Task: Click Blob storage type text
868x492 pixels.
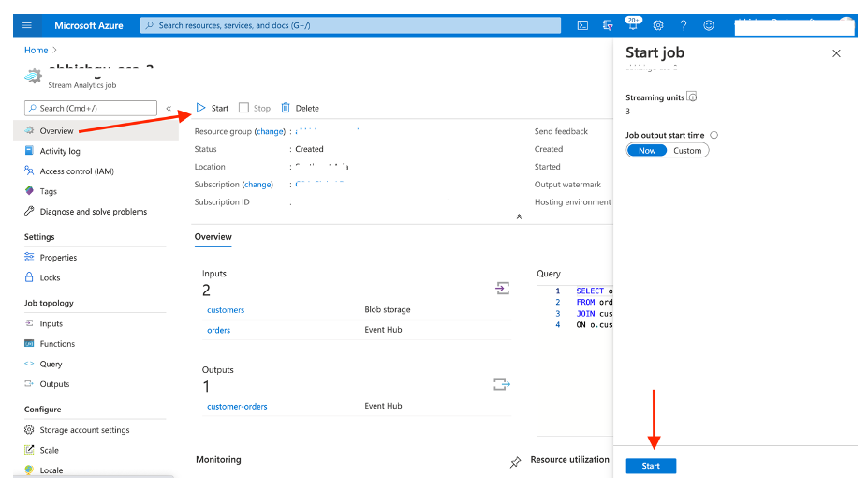Action: point(388,309)
